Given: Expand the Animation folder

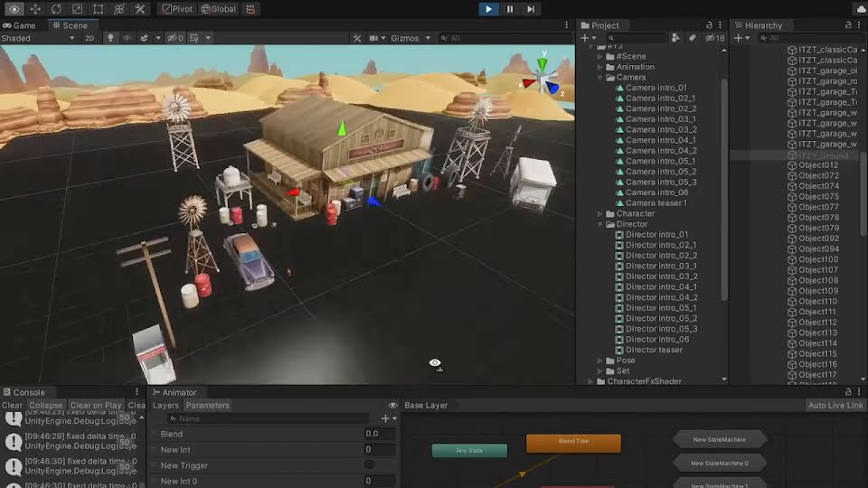Looking at the screenshot, I should (x=600, y=67).
